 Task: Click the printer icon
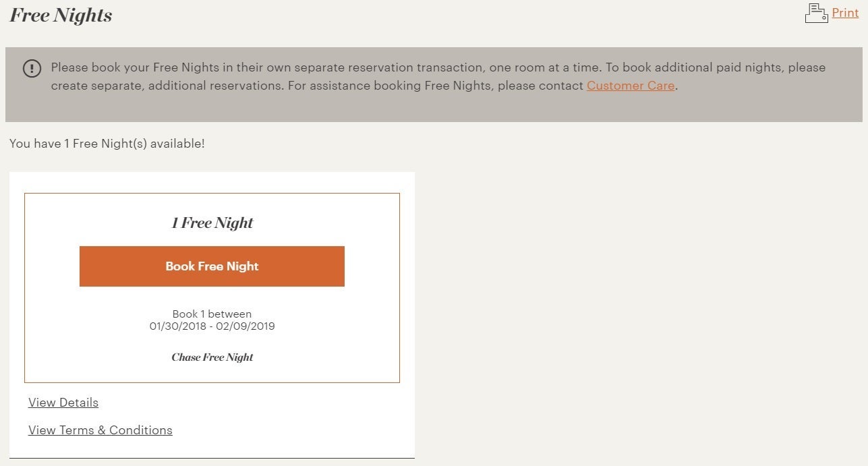pyautogui.click(x=816, y=13)
